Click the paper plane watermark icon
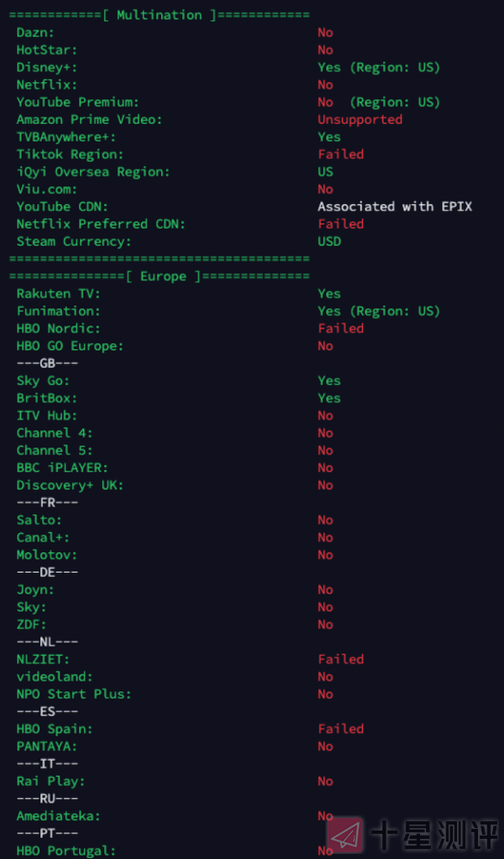 [346, 836]
